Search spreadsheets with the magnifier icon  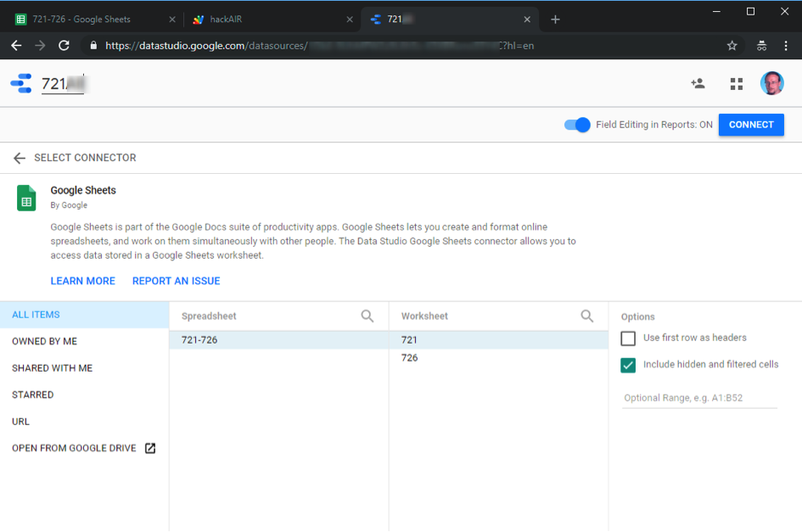click(x=367, y=316)
